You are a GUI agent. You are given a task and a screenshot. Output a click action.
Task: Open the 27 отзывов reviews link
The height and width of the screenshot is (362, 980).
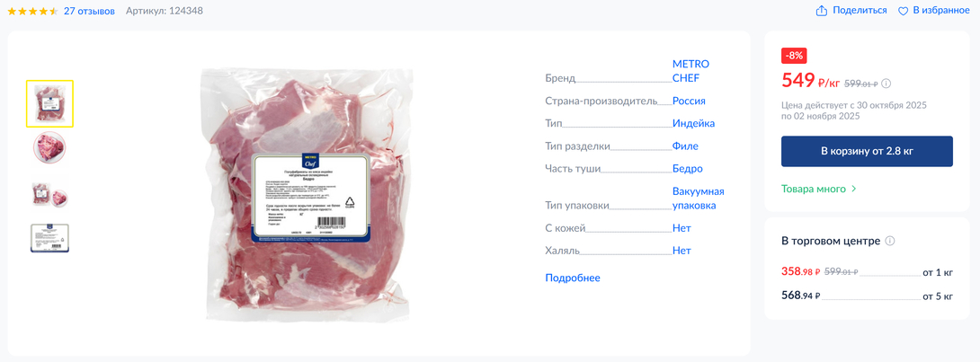[89, 12]
